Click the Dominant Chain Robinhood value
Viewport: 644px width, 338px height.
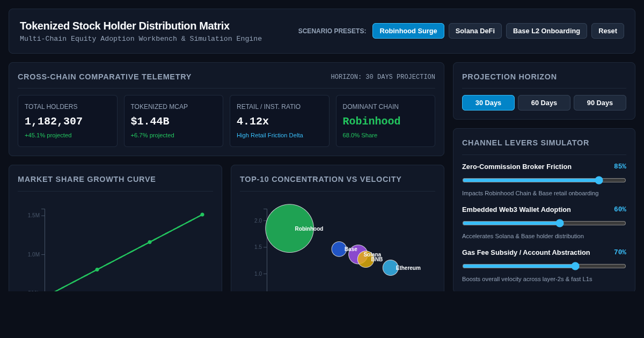(371, 121)
